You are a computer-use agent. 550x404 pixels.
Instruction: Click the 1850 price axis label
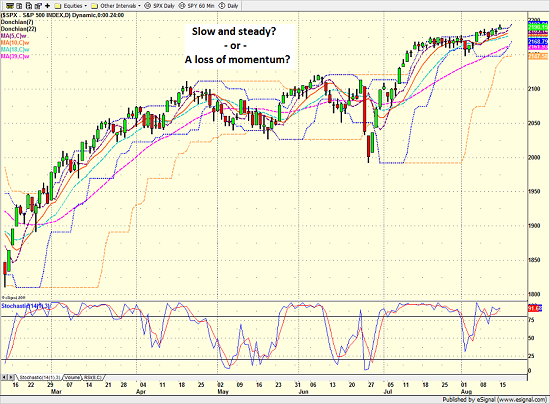click(x=534, y=260)
